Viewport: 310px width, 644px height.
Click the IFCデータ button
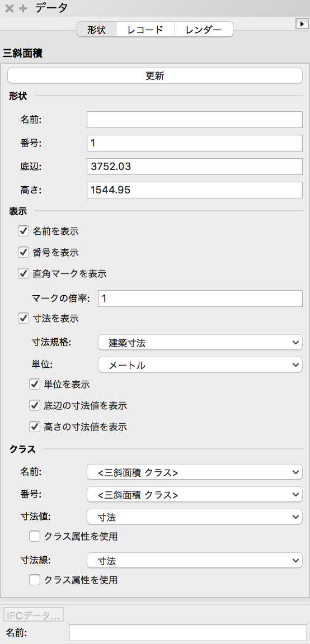point(34,615)
